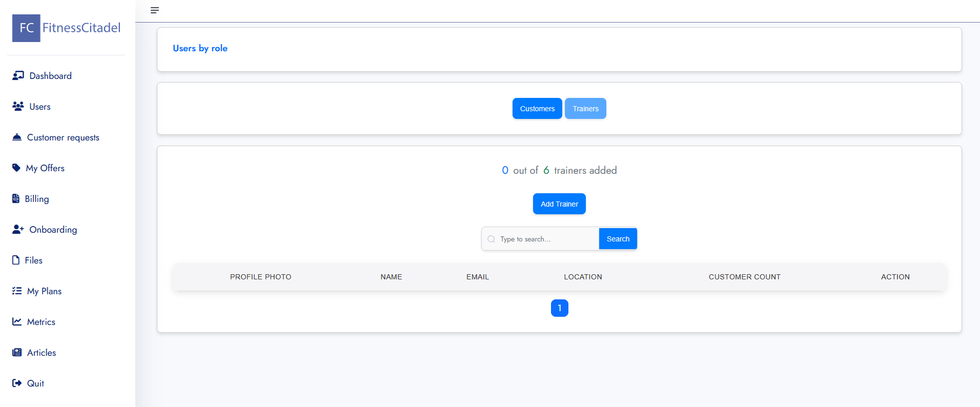Click the Files document icon

[x=16, y=260]
